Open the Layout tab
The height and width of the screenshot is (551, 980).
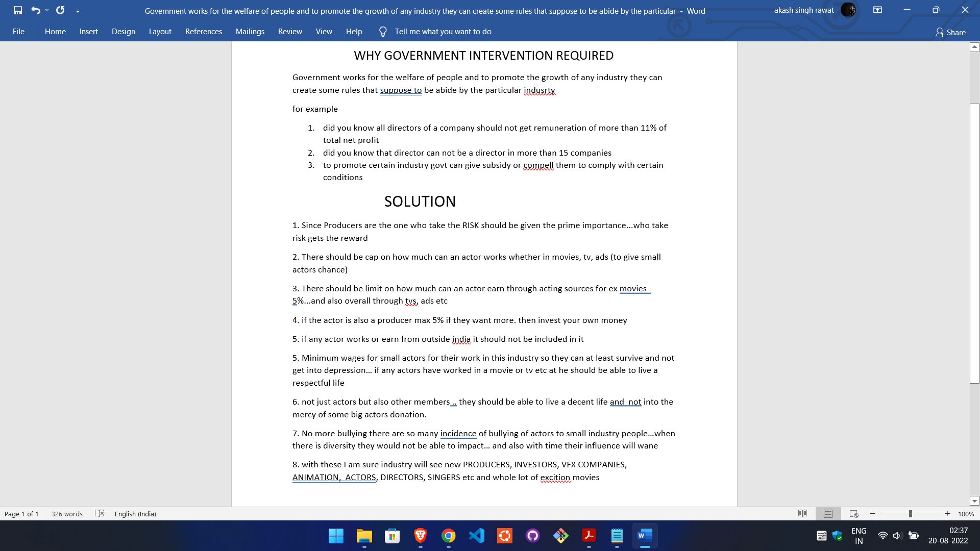[x=160, y=32]
